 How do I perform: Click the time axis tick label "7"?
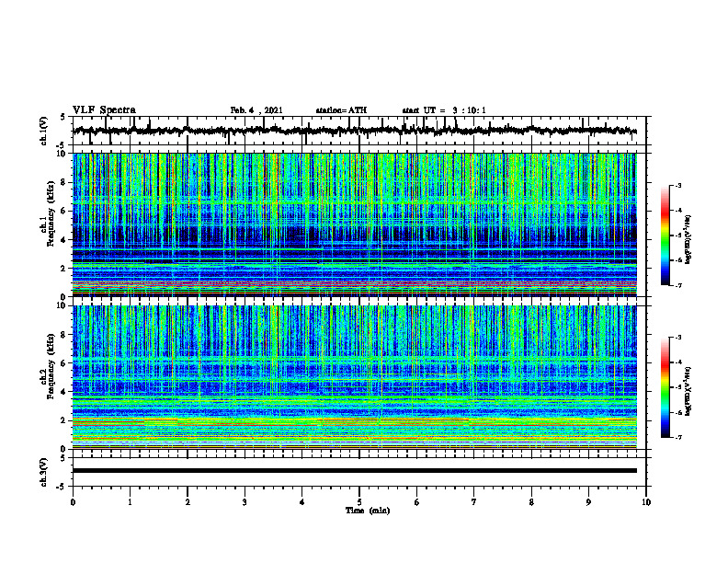[x=474, y=502]
